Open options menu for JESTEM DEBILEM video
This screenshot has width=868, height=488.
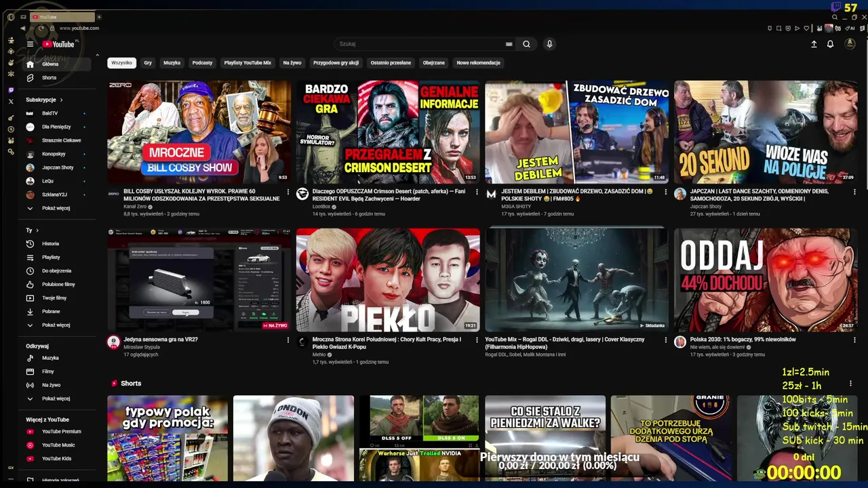pyautogui.click(x=665, y=192)
